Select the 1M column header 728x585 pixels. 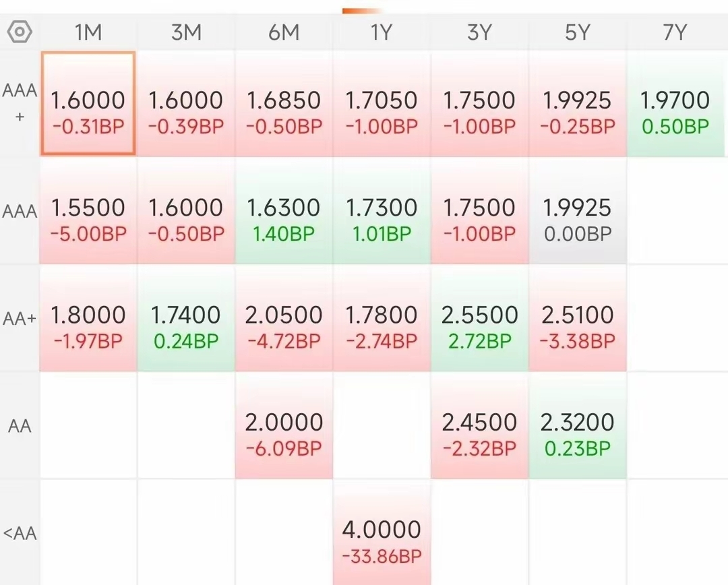(x=88, y=32)
